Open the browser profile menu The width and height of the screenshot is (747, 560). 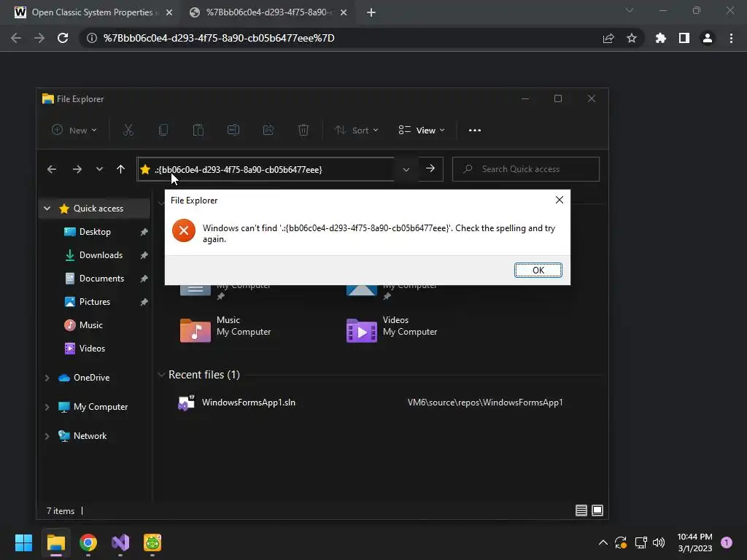[708, 38]
